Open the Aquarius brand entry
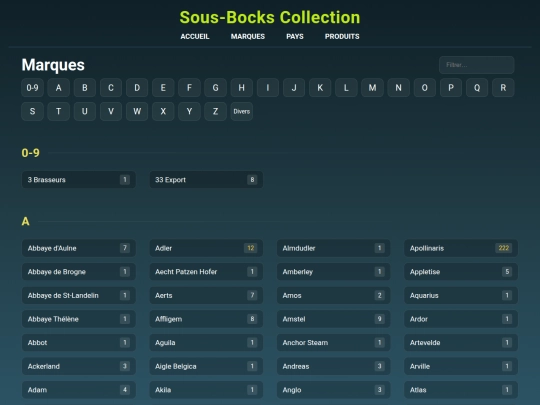Viewport: 540px width, 405px height. tap(461, 295)
